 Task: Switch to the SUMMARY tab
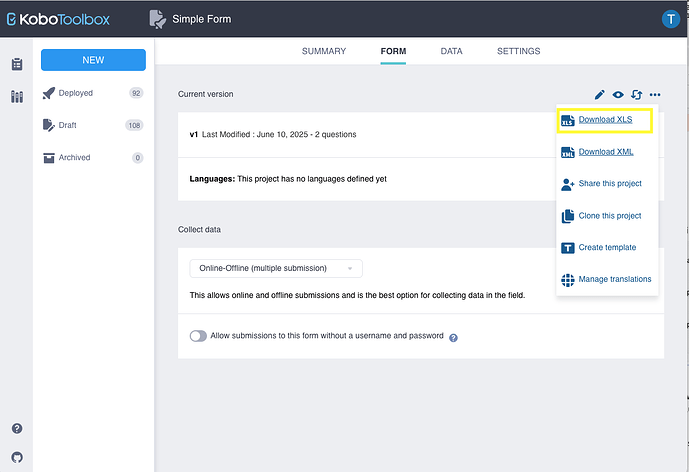(324, 51)
